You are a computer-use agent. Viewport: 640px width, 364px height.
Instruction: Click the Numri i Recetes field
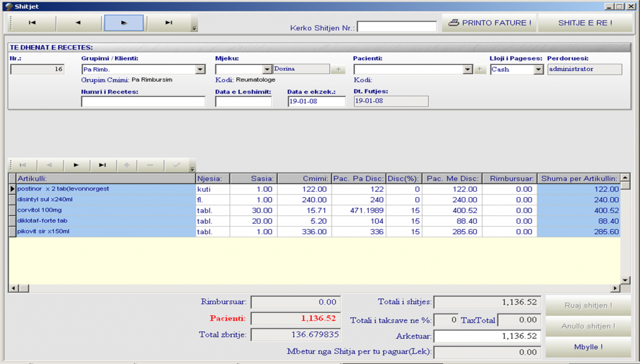143,102
